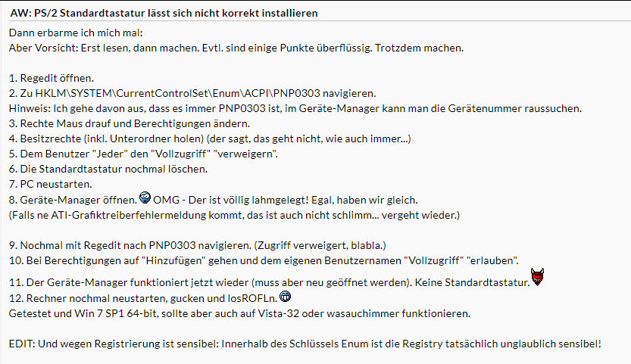
Task: Click the 'Keine Standardtastatur' text in step 11
Action: coord(472,283)
